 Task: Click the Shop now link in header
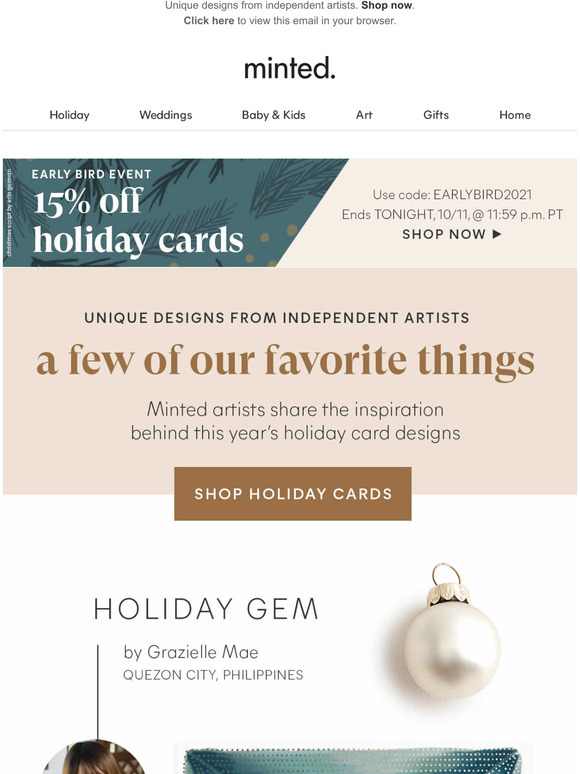387,5
